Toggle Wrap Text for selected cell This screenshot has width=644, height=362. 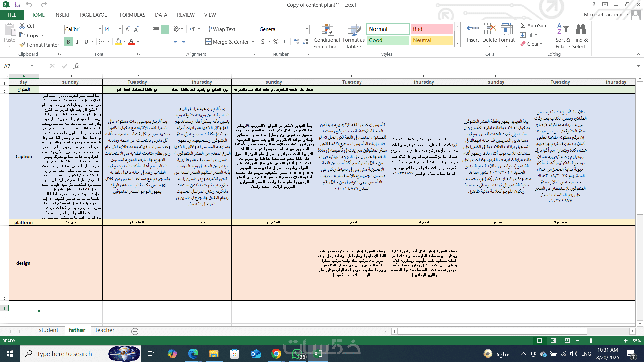click(x=220, y=29)
